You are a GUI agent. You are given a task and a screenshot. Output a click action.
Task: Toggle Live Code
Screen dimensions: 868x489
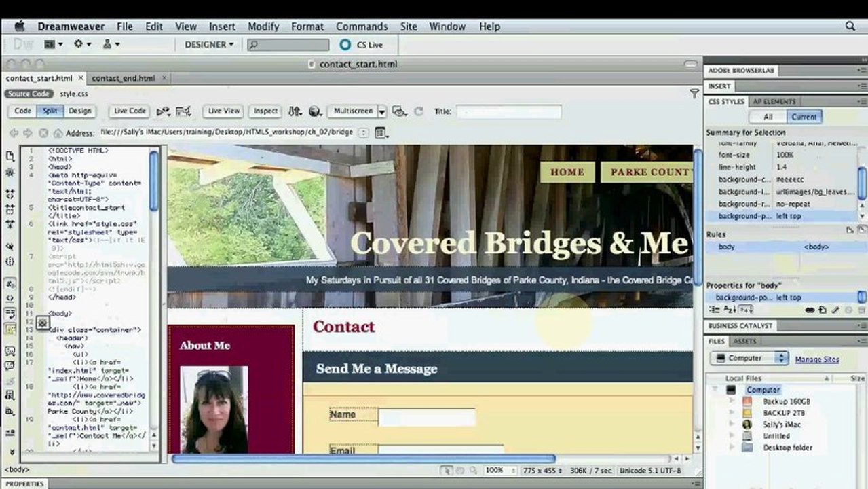(130, 111)
